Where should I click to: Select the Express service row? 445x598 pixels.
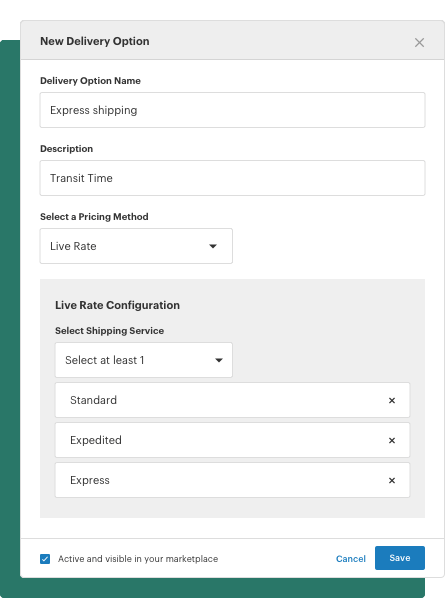pyautogui.click(x=233, y=480)
